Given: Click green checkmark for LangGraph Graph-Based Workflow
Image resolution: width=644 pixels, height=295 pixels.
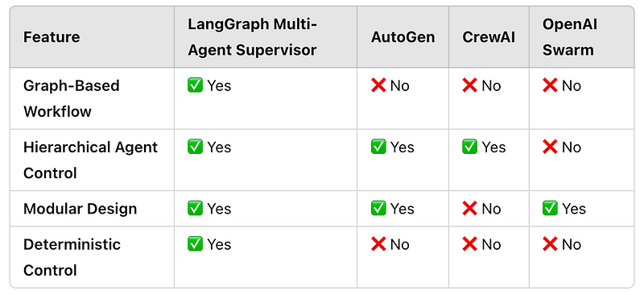Looking at the screenshot, I should 195,85.
